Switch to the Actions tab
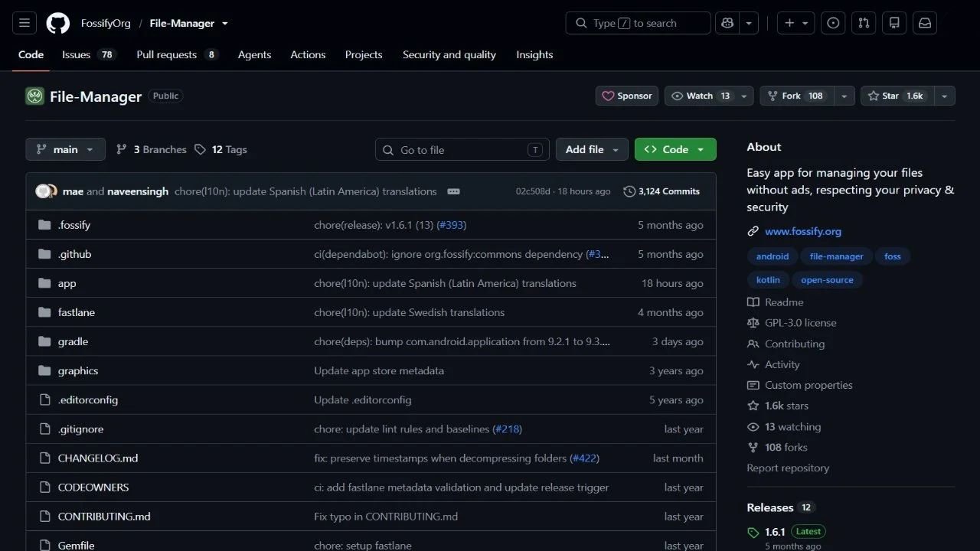 (x=308, y=54)
